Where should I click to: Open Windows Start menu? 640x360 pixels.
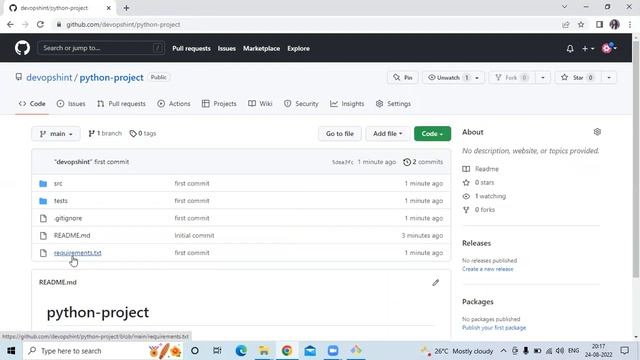tap(11, 351)
